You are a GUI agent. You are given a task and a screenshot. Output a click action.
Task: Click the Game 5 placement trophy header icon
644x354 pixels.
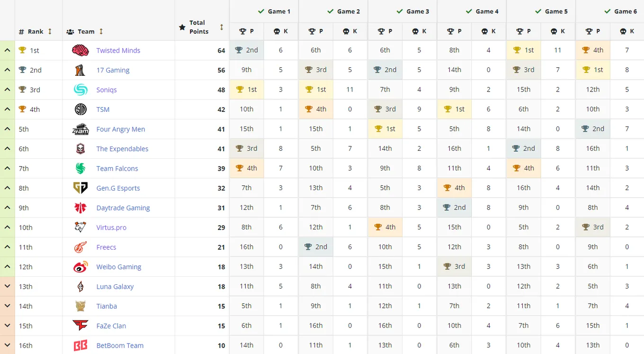coord(520,31)
